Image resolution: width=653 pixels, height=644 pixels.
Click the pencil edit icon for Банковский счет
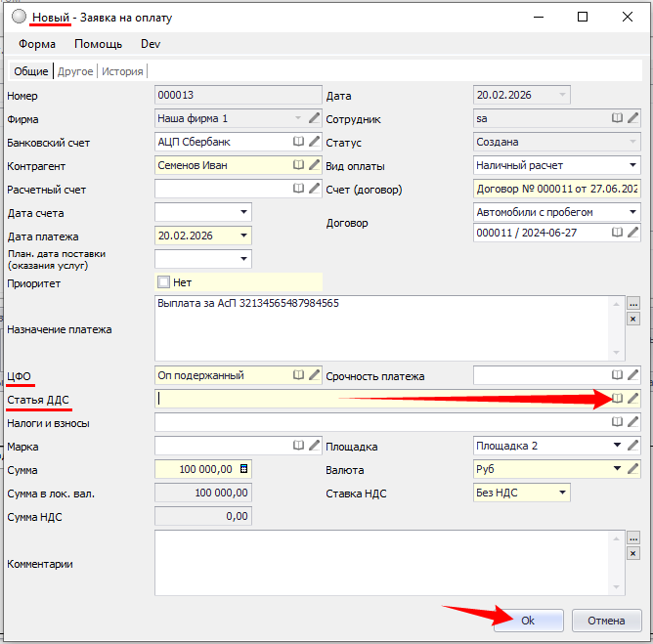[314, 142]
